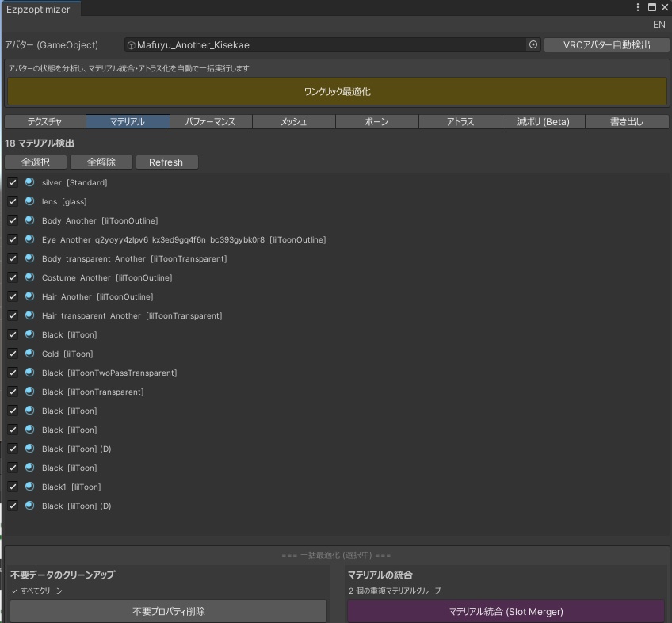Open the ボーン tab
The image size is (672, 623).
click(376, 121)
